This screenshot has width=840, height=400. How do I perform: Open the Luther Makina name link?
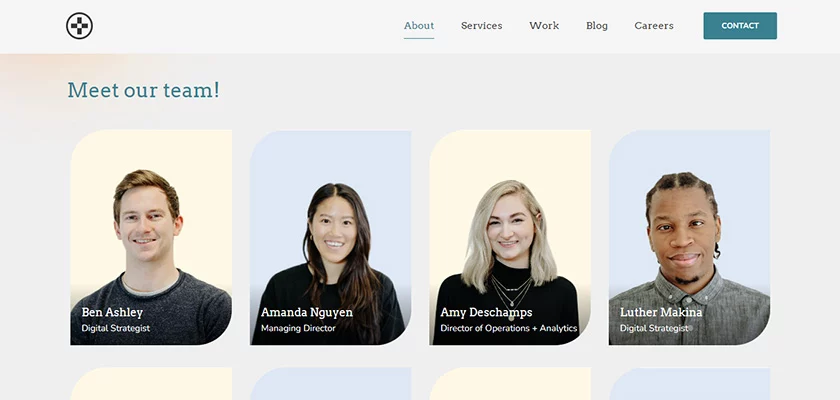click(661, 312)
